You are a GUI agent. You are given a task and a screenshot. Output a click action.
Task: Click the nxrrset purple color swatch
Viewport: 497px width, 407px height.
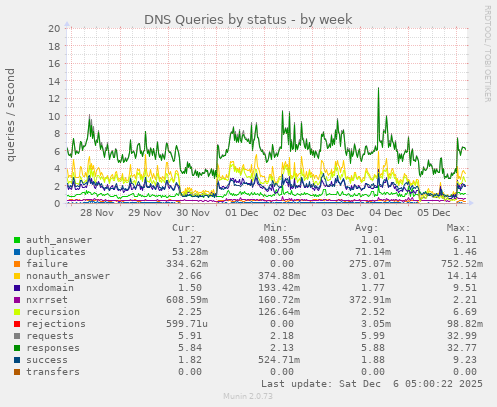point(17,300)
